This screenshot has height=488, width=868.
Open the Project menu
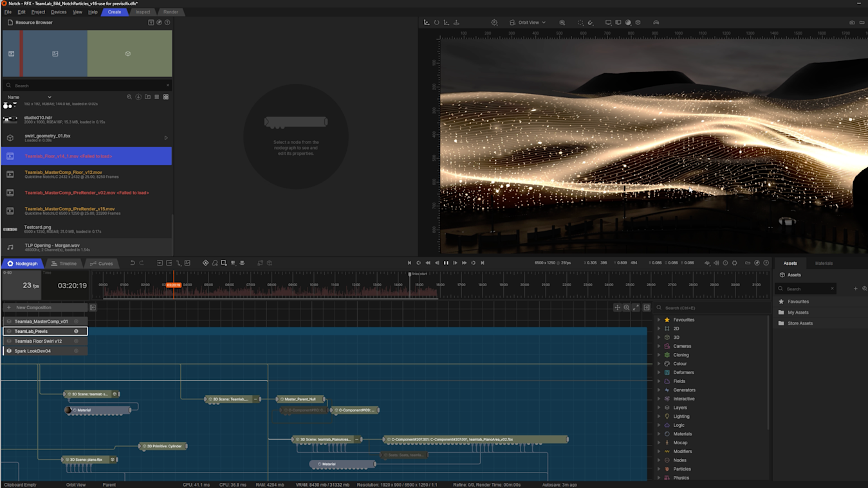click(38, 12)
